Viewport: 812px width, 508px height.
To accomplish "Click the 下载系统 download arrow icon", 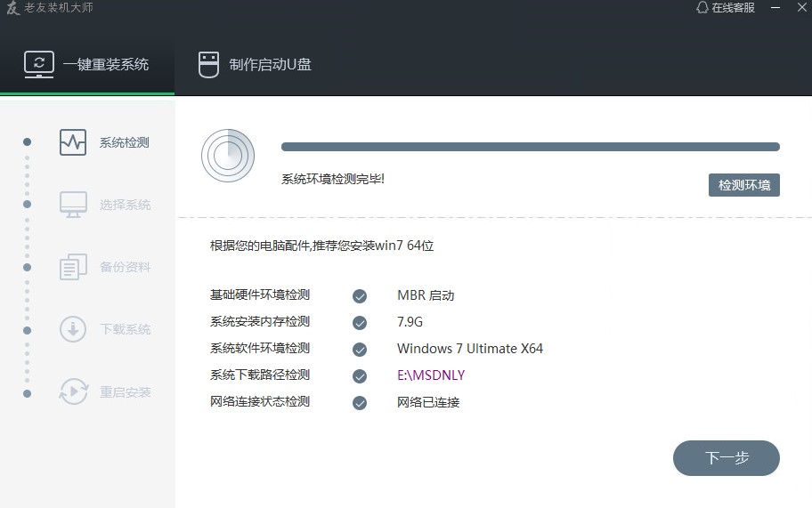I will click(x=73, y=329).
